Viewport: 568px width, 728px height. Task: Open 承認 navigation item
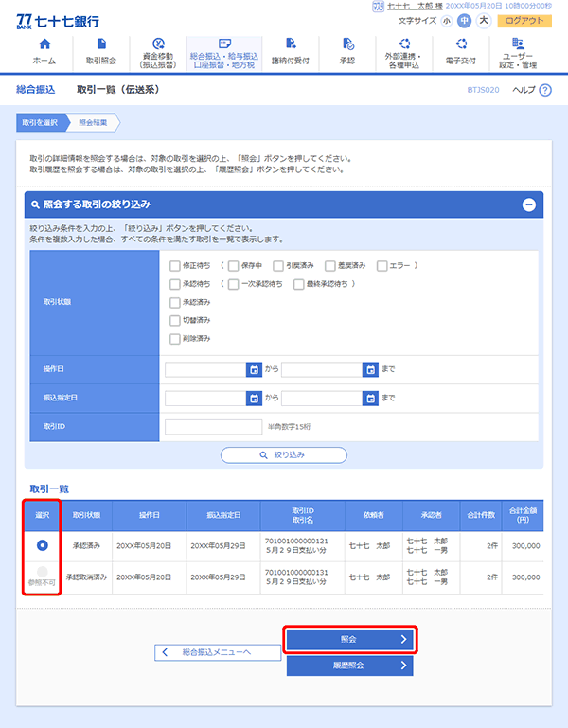[x=347, y=53]
